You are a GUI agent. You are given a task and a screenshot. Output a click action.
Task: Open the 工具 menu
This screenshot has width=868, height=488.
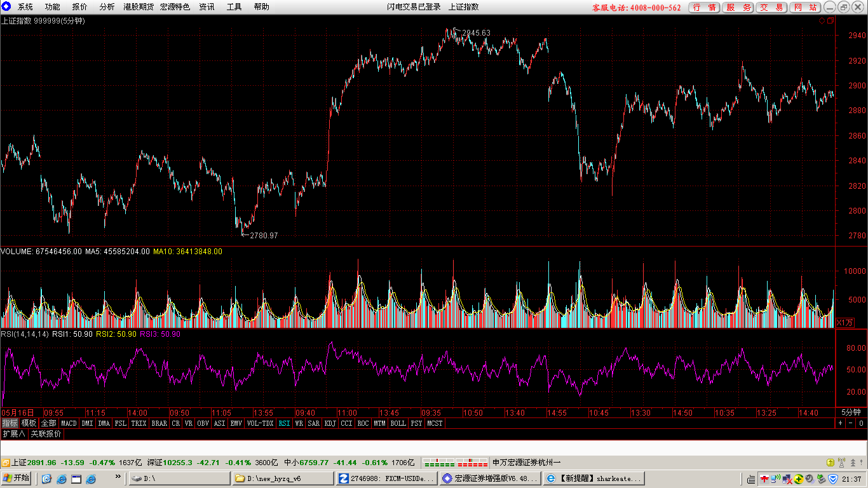point(234,7)
